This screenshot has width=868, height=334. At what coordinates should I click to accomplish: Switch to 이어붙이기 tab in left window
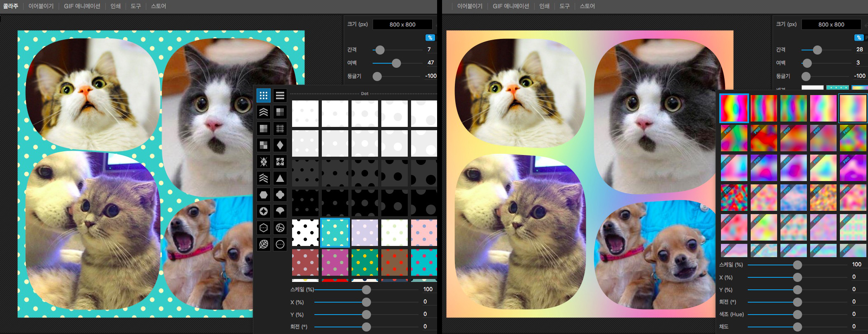41,6
